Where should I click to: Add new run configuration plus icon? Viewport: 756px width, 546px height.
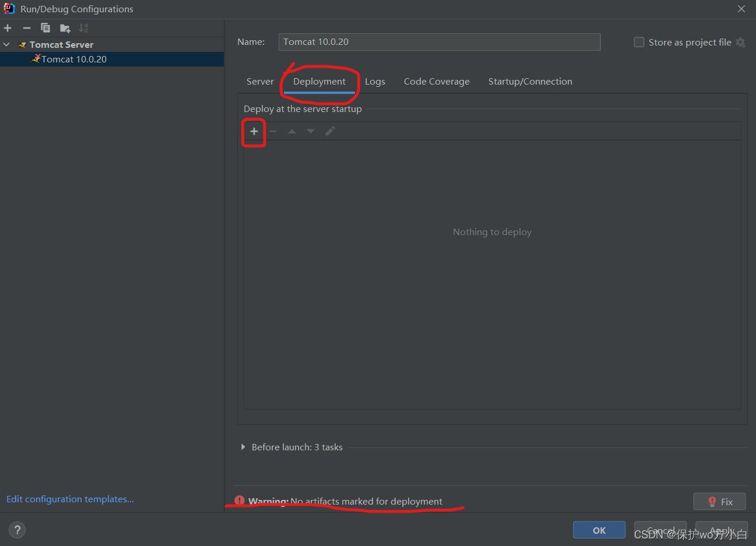pyautogui.click(x=8, y=28)
